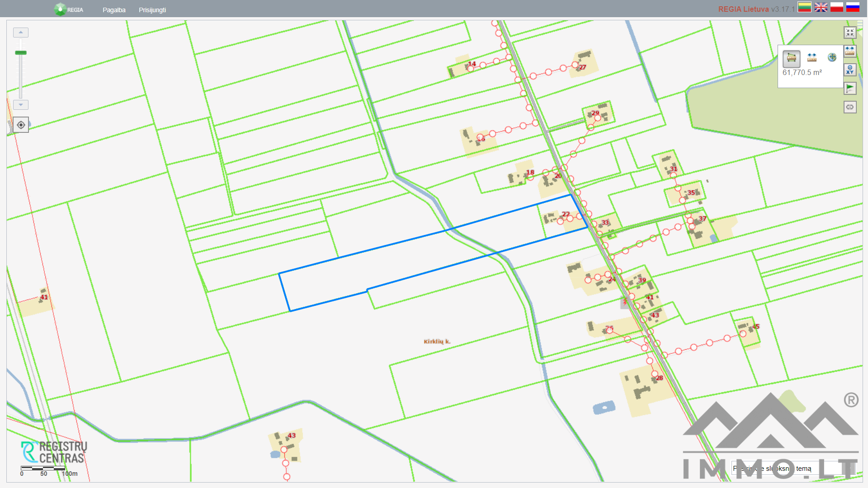
Task: Click the locate-my-position target button
Action: pos(21,125)
